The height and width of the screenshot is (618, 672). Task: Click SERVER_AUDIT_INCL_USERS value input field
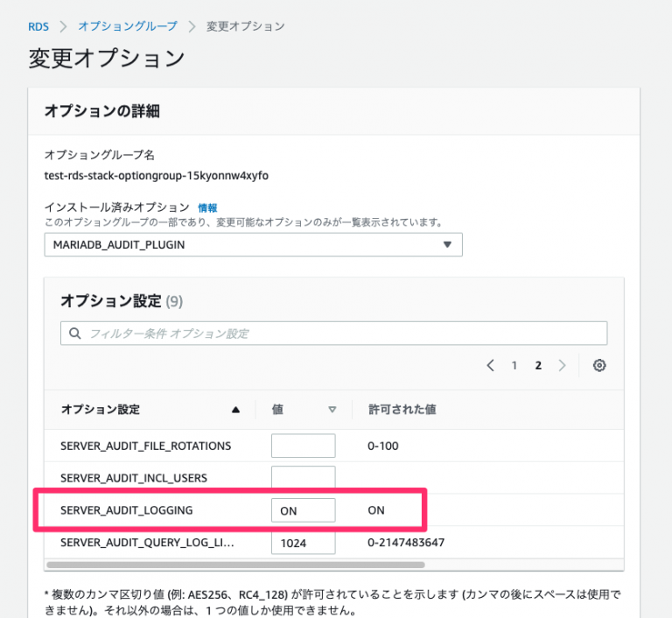[303, 478]
